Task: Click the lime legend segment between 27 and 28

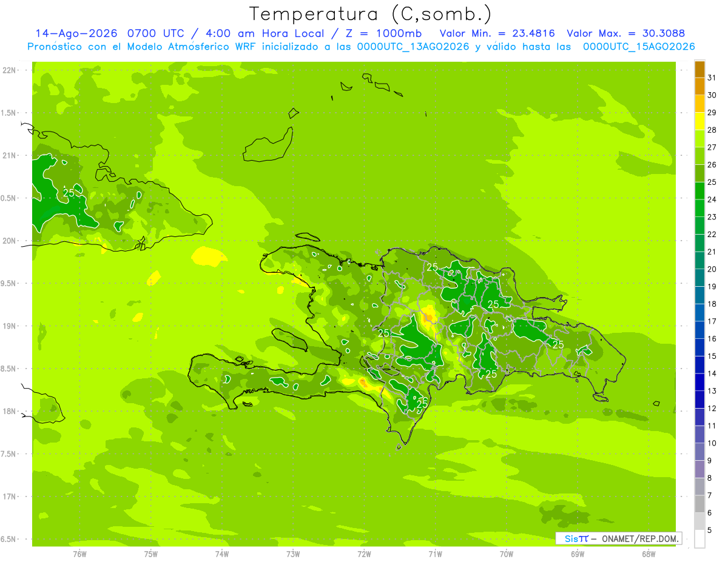Action: click(x=699, y=139)
